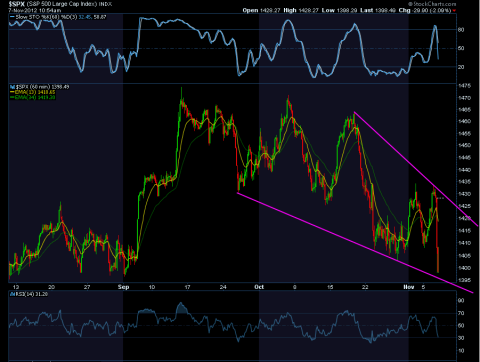The image size is (480, 362).
Task: Click the '1400' price scale label
Action: pyautogui.click(x=465, y=268)
